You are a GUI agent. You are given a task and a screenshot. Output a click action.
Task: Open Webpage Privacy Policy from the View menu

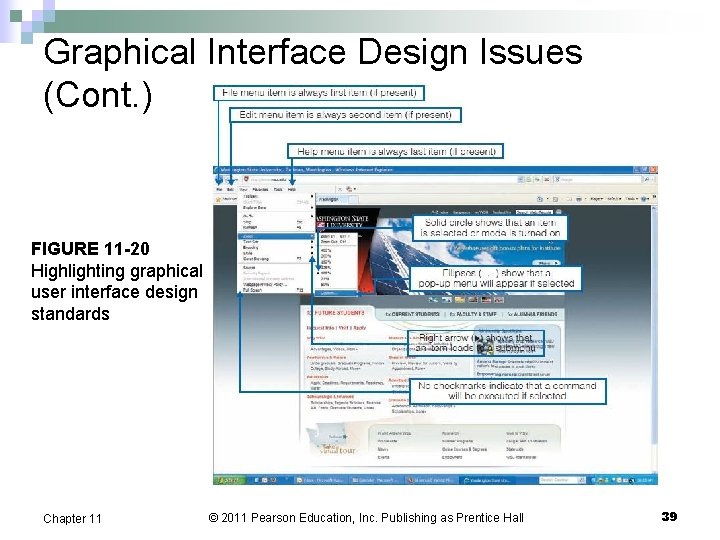tap(276, 285)
